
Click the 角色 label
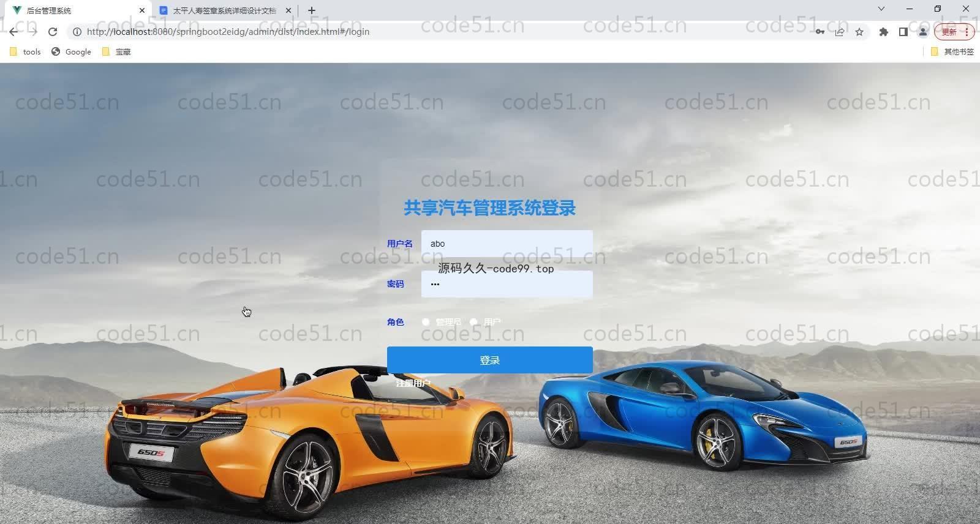[x=396, y=322]
